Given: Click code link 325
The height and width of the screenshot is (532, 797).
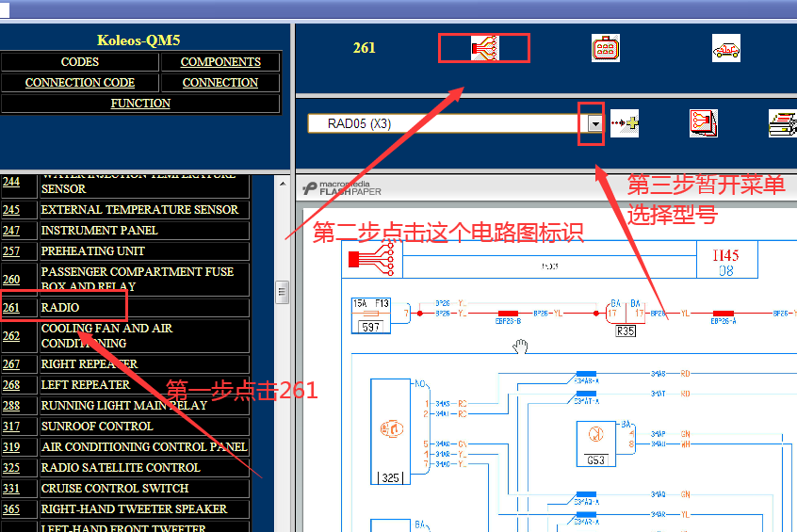Looking at the screenshot, I should [11, 468].
